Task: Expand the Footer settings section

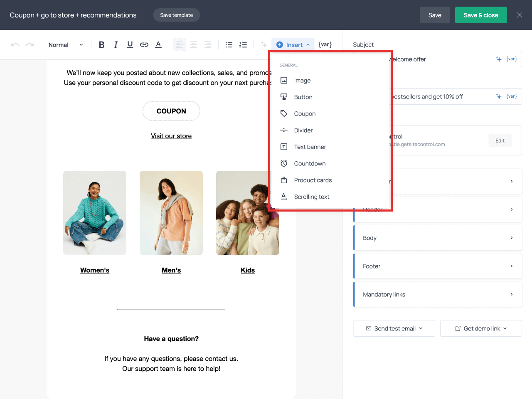Action: [438, 266]
